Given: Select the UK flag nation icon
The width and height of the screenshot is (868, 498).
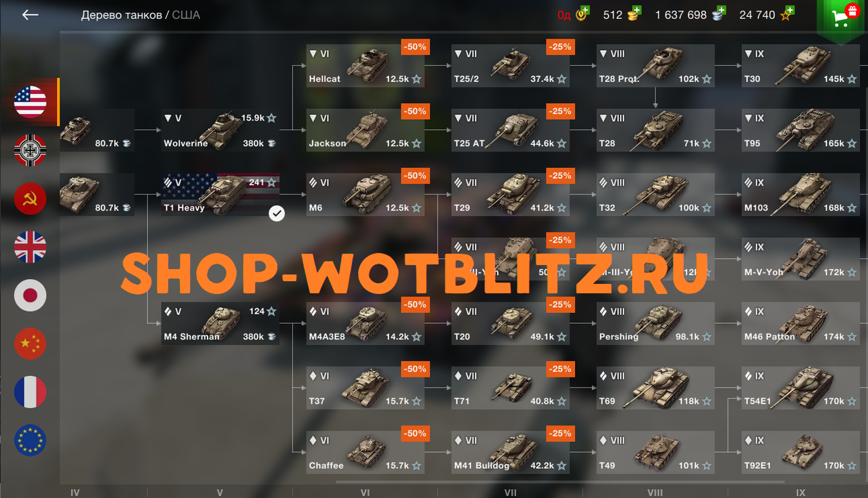Looking at the screenshot, I should pos(31,247).
